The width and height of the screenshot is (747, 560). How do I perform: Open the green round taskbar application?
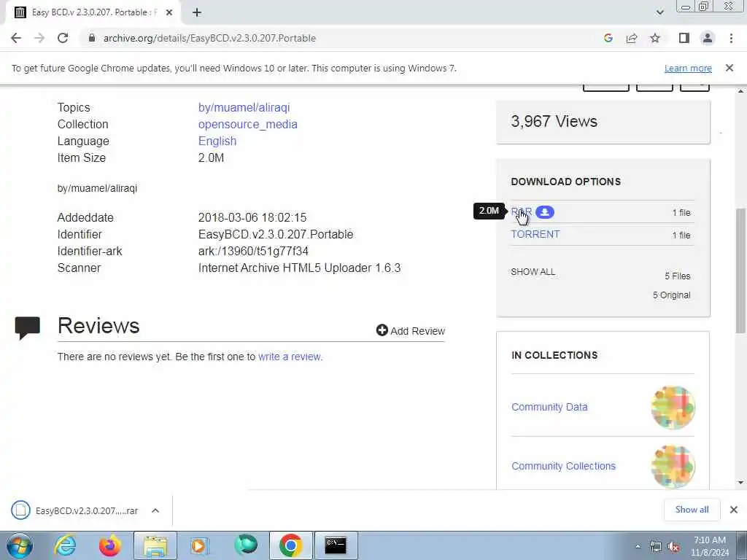coord(245,545)
